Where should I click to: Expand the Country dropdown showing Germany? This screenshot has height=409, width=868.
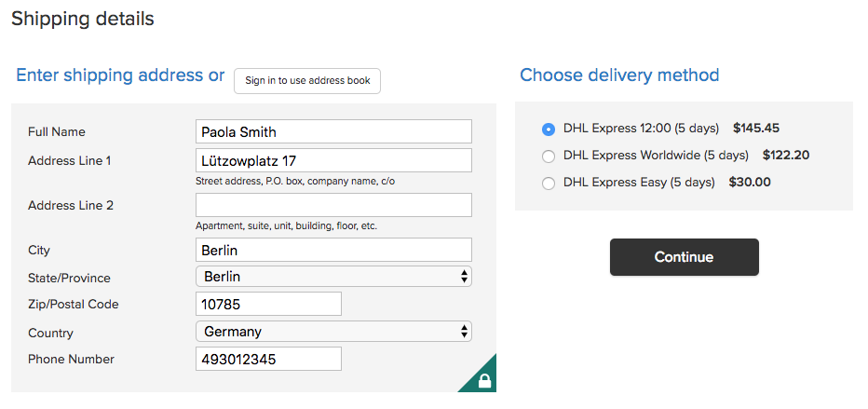tap(333, 332)
